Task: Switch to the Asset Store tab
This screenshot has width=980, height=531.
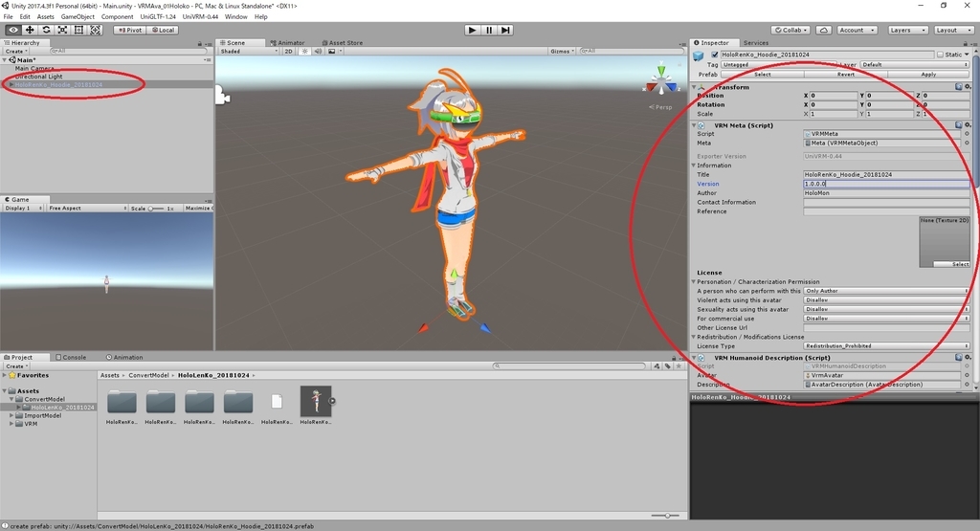Action: [342, 43]
